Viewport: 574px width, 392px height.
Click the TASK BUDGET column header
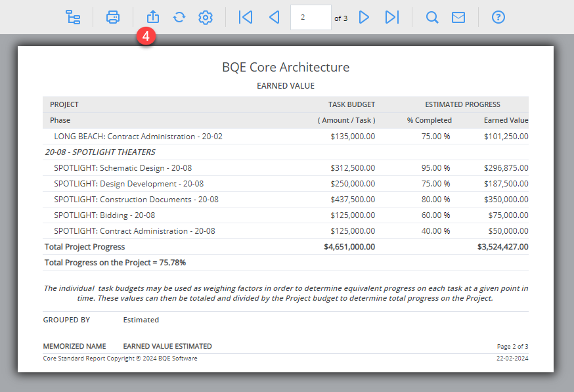(351, 104)
